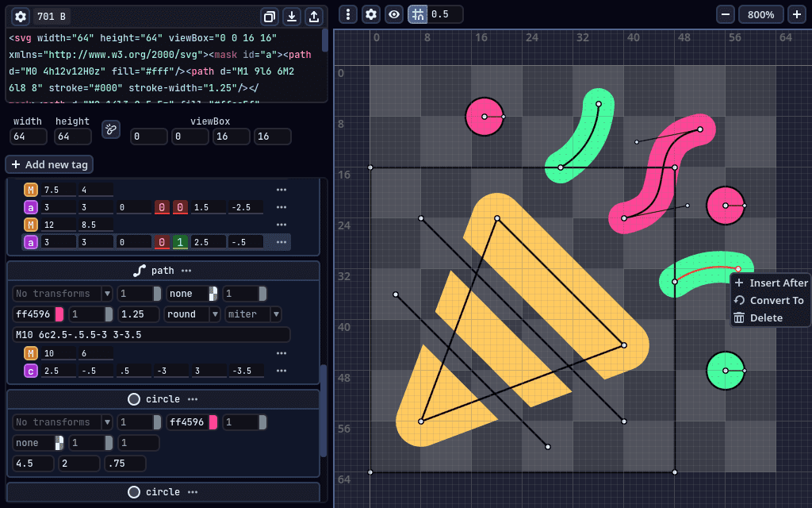This screenshot has width=812, height=508.
Task: Zoom in with the plus button
Action: pos(797,14)
